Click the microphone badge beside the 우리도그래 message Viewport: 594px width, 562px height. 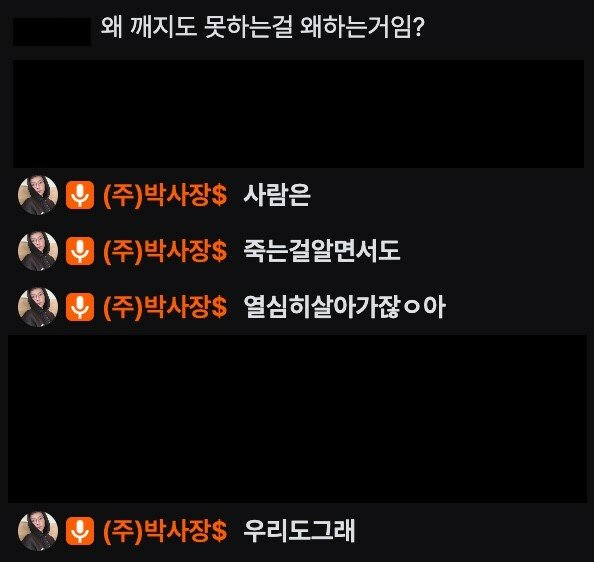click(x=80, y=531)
